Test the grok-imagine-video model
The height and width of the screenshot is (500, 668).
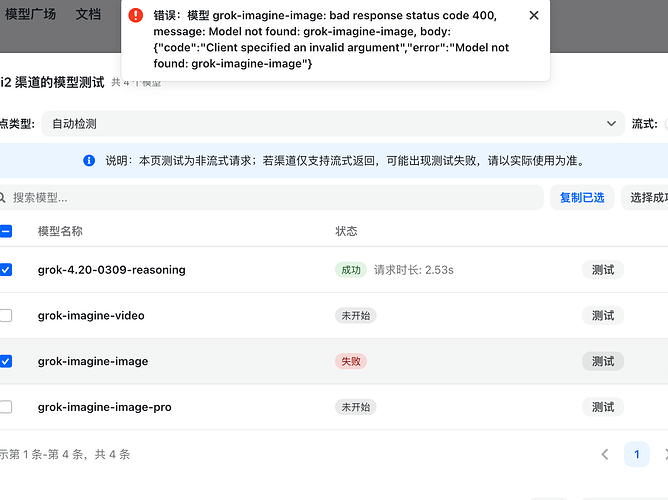pyautogui.click(x=603, y=316)
